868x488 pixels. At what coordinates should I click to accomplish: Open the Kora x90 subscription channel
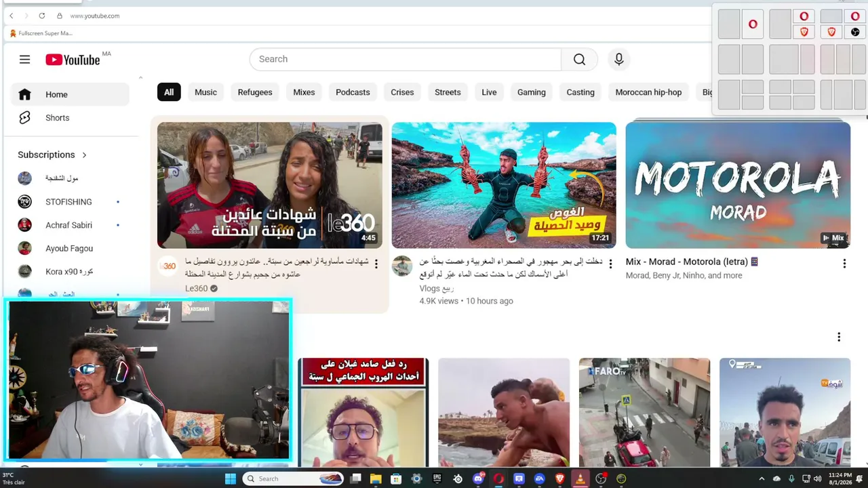tap(70, 272)
